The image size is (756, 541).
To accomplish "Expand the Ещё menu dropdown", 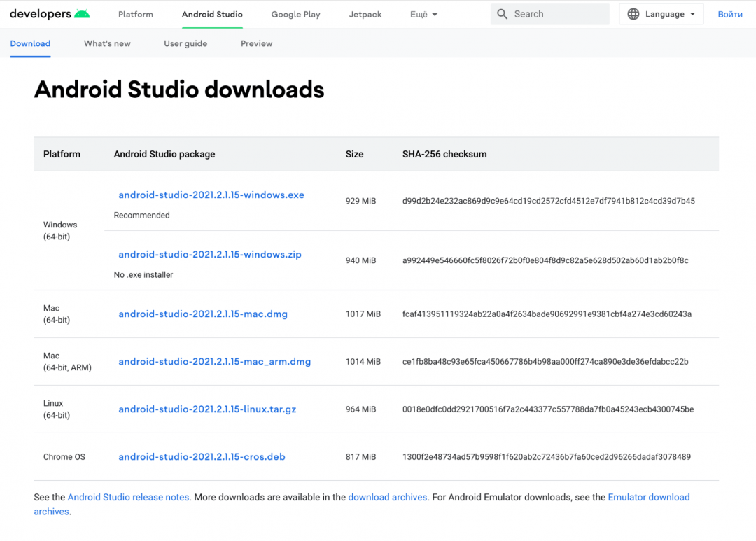I will coord(424,15).
